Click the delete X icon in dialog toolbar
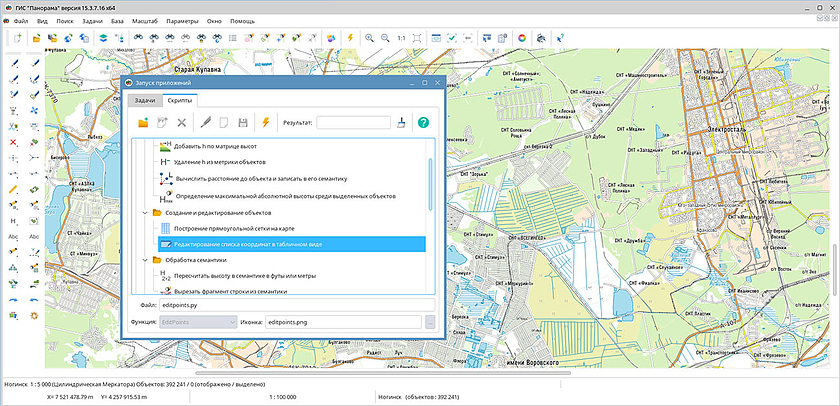Screen dimensions: 840x406 (181, 122)
